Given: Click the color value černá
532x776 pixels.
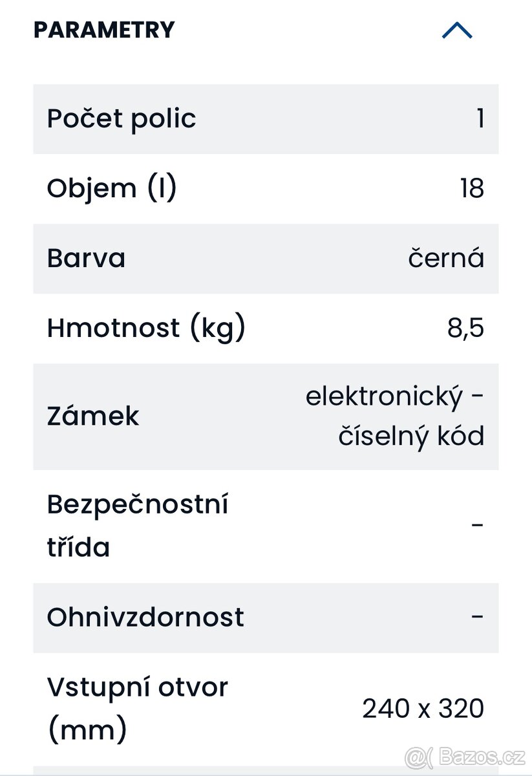Looking at the screenshot, I should click(x=448, y=258).
